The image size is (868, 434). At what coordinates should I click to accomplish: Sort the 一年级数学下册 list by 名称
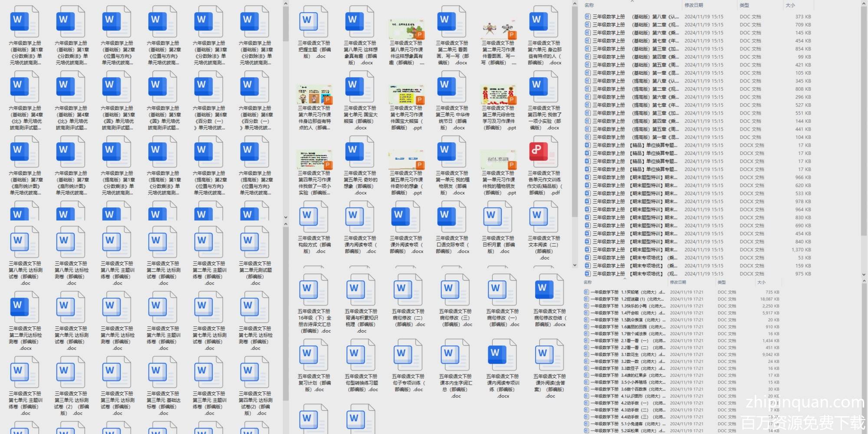[588, 283]
